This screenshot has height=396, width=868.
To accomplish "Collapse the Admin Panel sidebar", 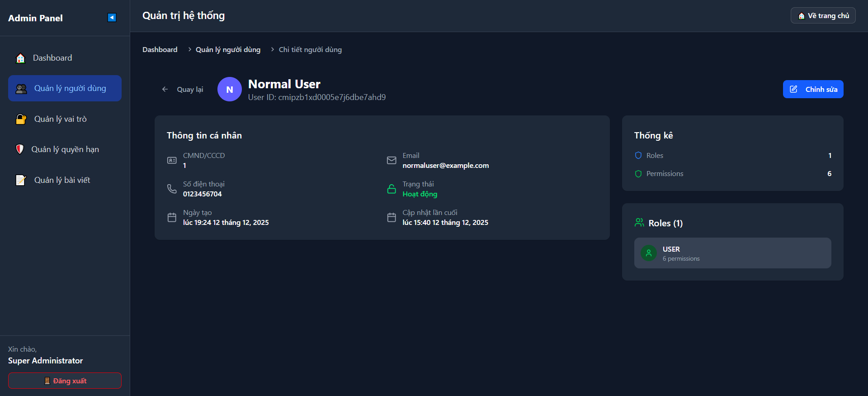I will point(112,18).
